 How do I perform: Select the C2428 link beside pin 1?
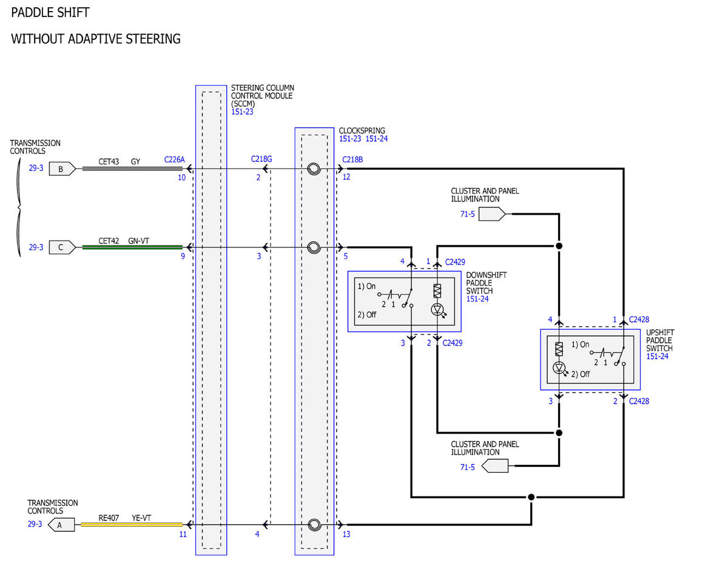pyautogui.click(x=639, y=319)
